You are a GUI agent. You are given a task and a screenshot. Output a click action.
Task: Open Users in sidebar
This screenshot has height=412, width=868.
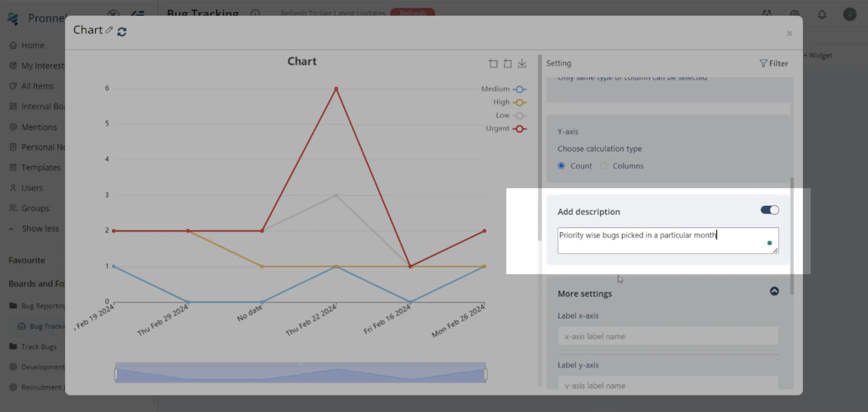point(32,188)
